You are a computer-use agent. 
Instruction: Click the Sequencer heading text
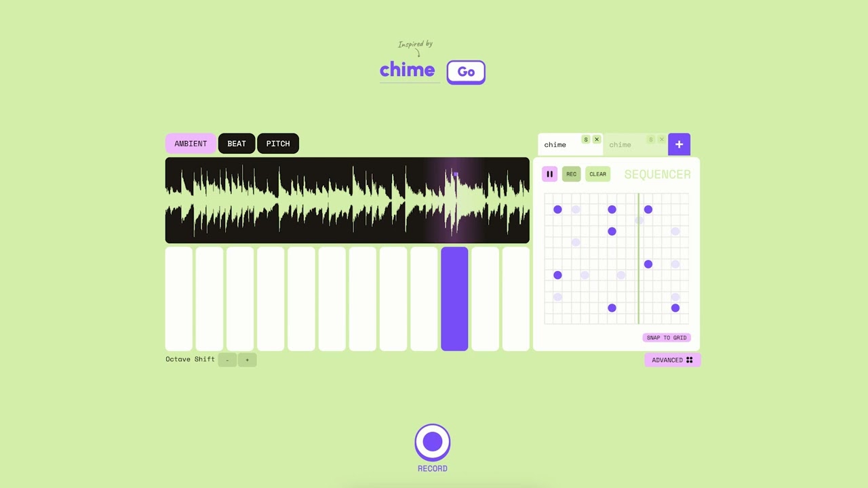658,174
